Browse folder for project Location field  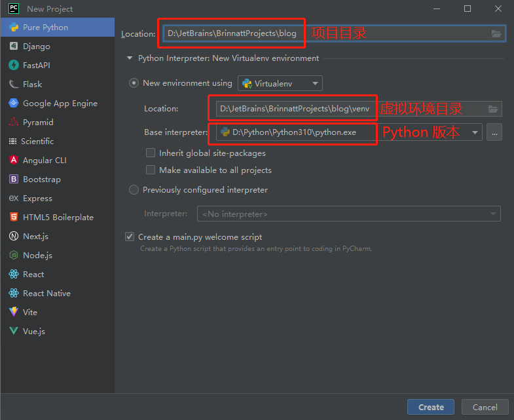coord(496,33)
